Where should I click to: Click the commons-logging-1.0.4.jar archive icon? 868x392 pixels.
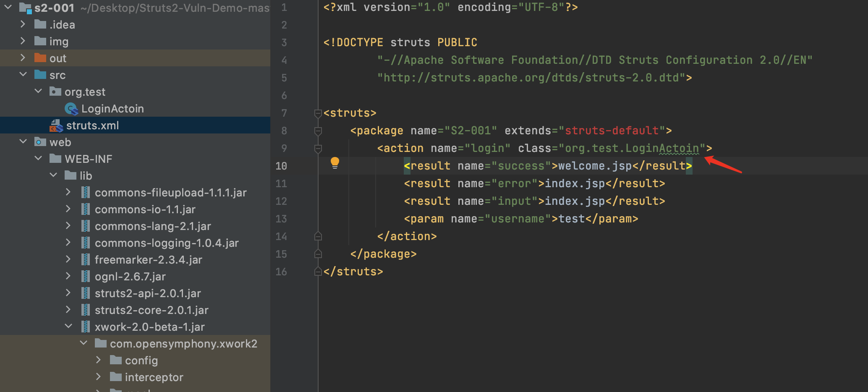tap(86, 243)
